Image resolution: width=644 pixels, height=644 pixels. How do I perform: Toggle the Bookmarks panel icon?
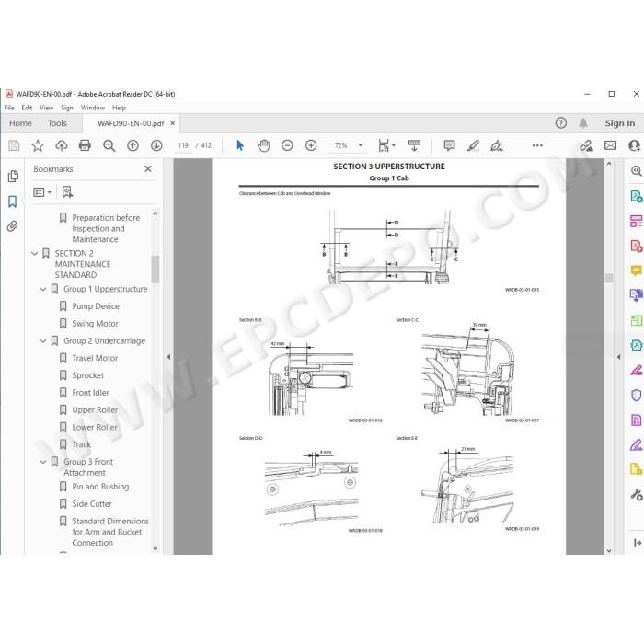click(x=12, y=201)
